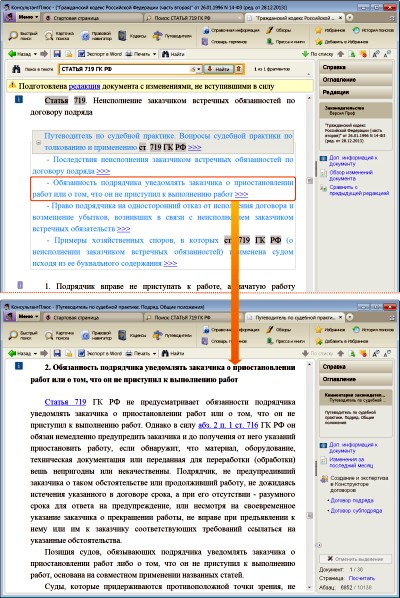Follow Статья 719 link in lower document
Image resolution: width=400 pixels, height=598 pixels.
[x=66, y=402]
